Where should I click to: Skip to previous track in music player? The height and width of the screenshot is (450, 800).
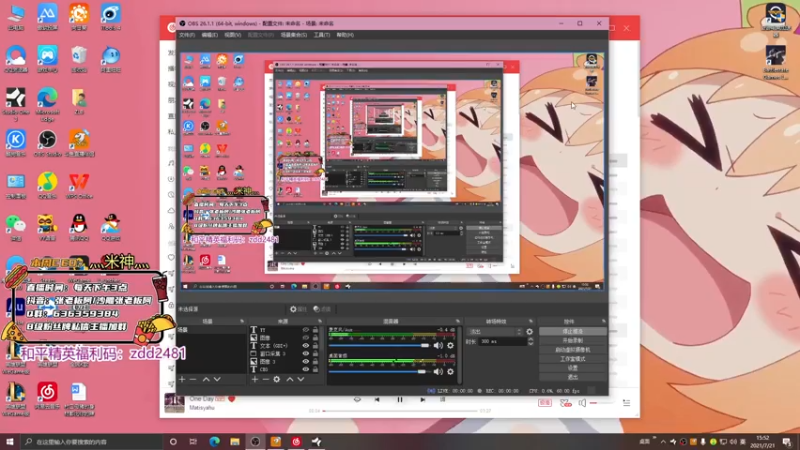tap(377, 400)
